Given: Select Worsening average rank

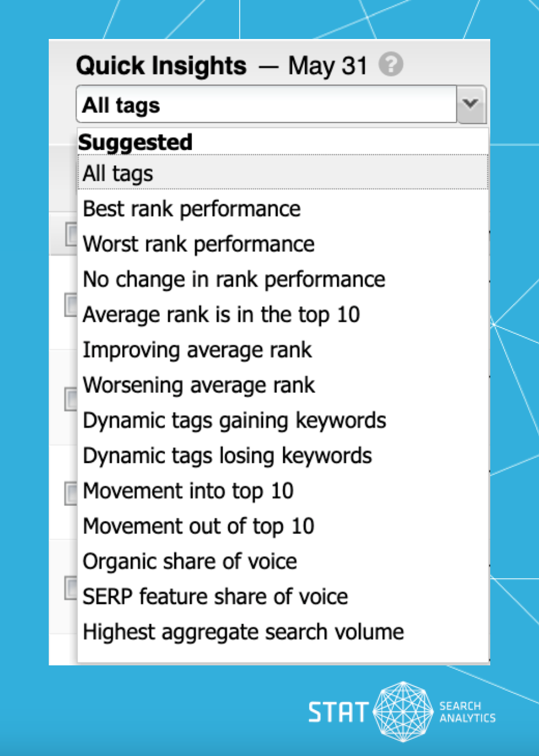Looking at the screenshot, I should pos(199,385).
